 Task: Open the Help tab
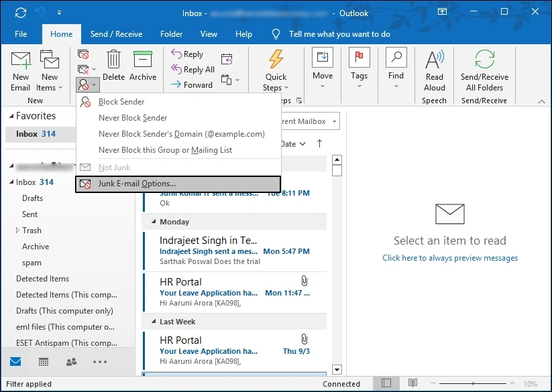click(243, 34)
